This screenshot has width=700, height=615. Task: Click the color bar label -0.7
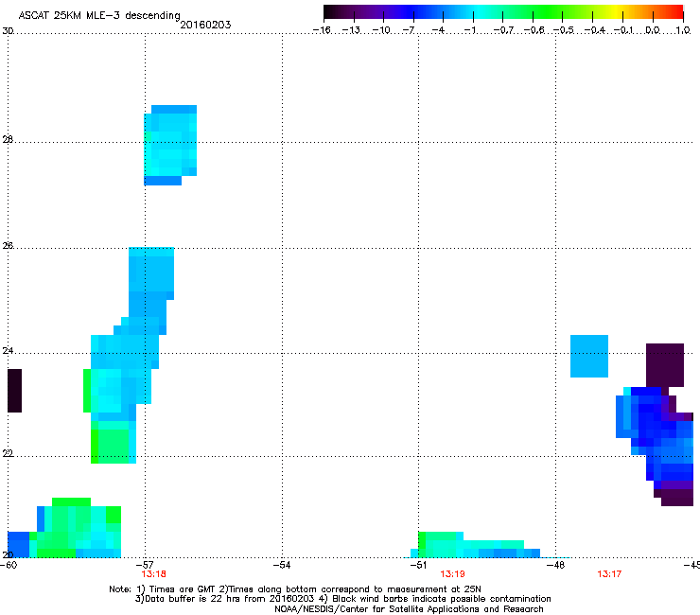pyautogui.click(x=503, y=30)
